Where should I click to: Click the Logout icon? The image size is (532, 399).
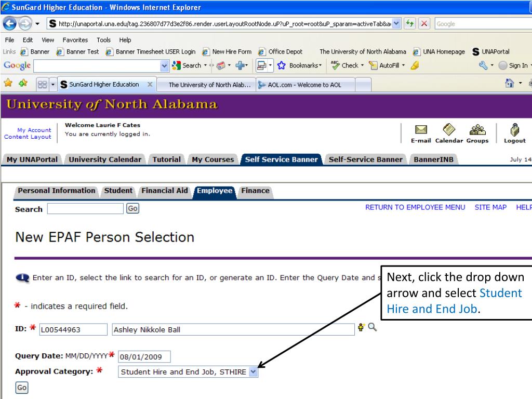[515, 129]
